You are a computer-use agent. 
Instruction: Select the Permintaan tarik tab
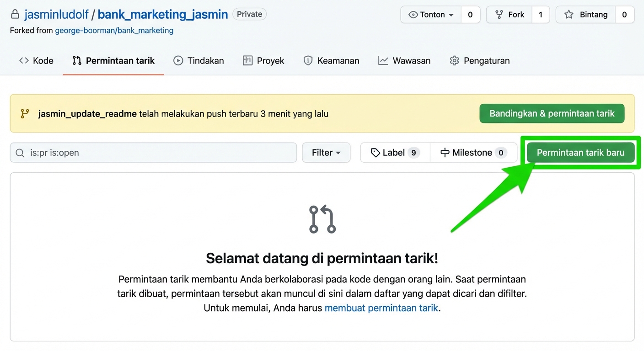pyautogui.click(x=113, y=61)
